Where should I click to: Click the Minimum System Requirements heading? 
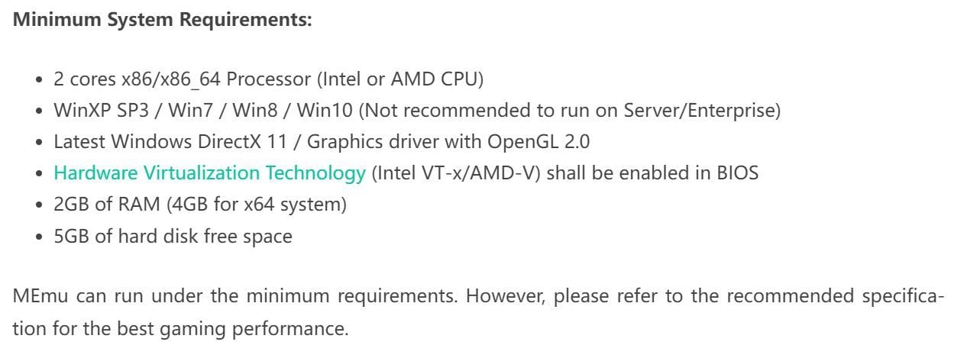[163, 21]
